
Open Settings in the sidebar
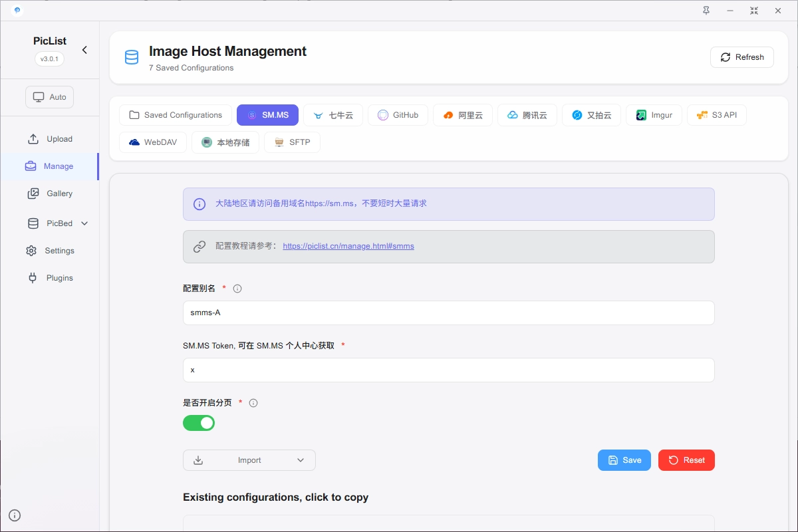pos(50,251)
